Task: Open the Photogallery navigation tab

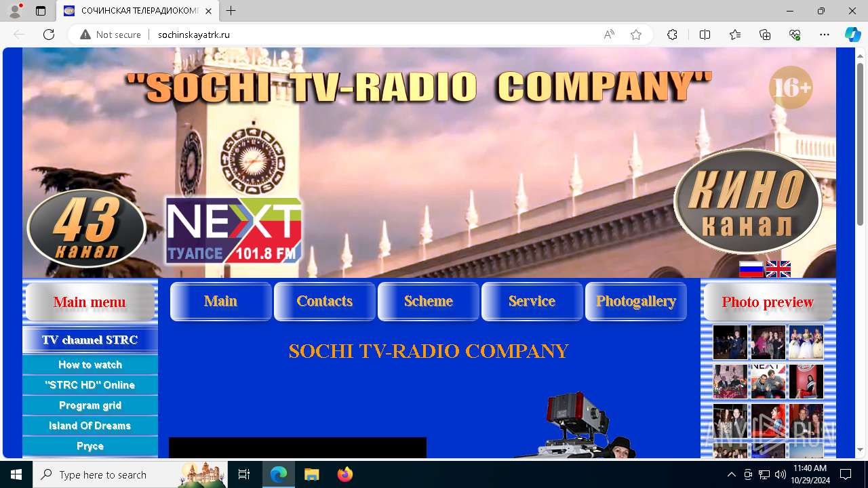Action: tap(635, 302)
